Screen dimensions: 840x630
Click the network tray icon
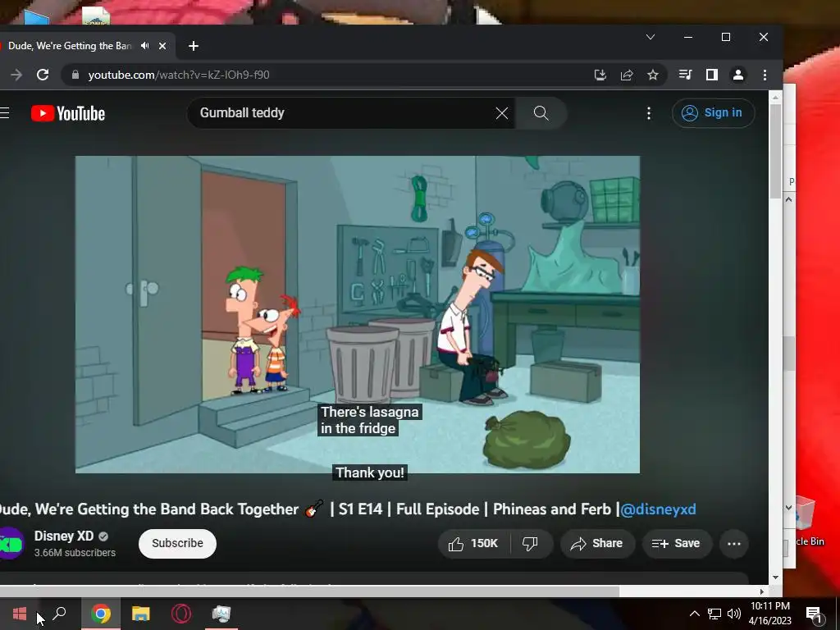pos(714,614)
